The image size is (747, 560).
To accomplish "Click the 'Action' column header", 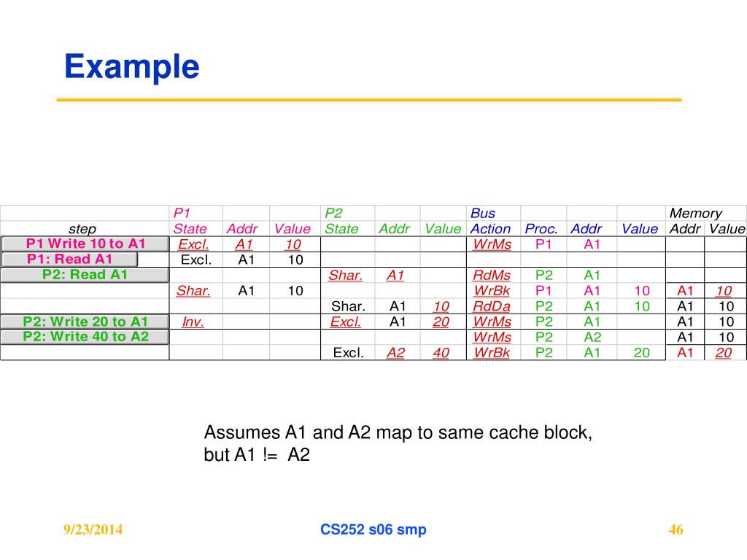I will pos(490,229).
